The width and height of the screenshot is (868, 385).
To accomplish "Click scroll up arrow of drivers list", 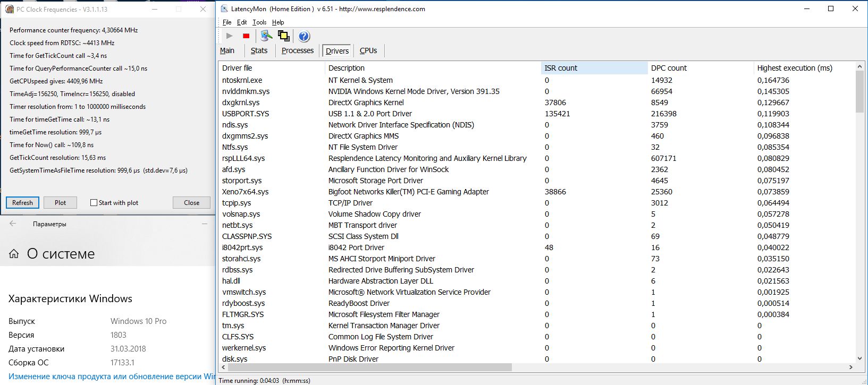I will click(859, 66).
